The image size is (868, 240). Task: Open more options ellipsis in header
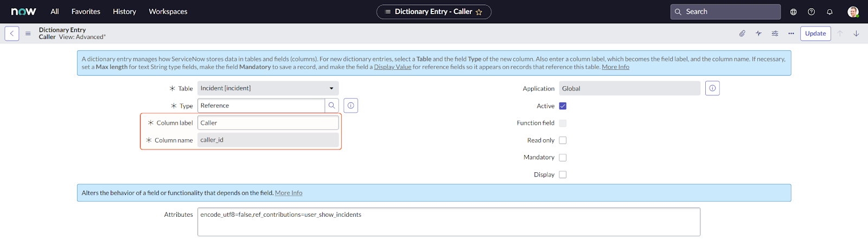(791, 34)
